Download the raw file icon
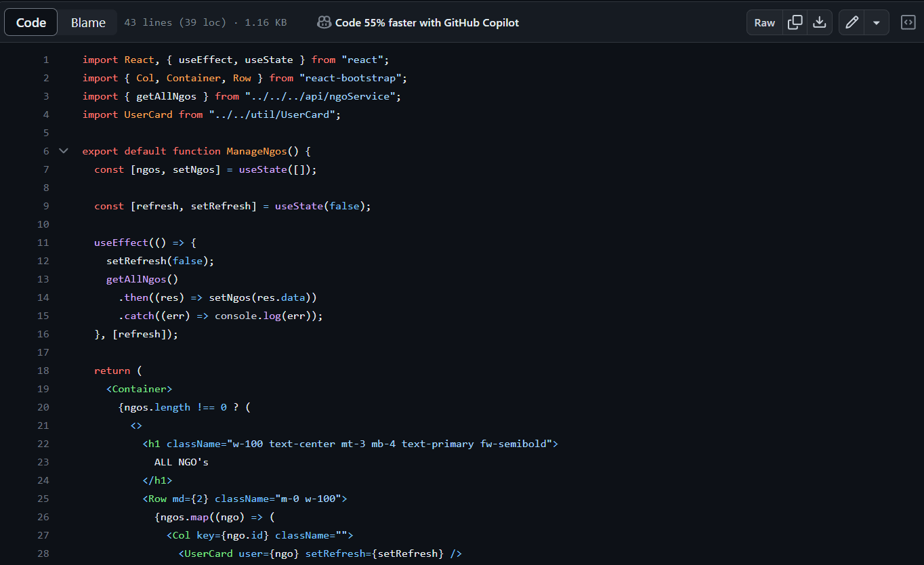The image size is (924, 565). pos(820,22)
